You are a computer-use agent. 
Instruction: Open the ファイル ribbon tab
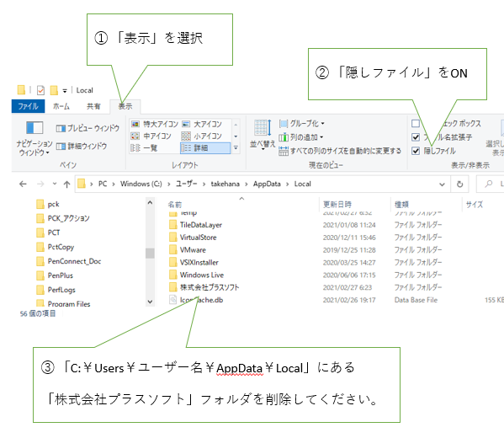pos(28,106)
